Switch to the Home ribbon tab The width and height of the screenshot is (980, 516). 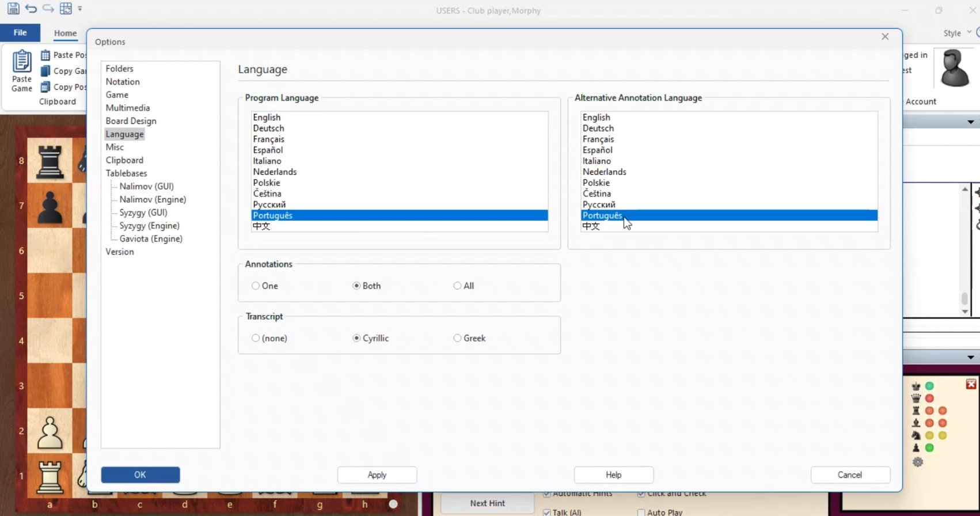tap(65, 33)
